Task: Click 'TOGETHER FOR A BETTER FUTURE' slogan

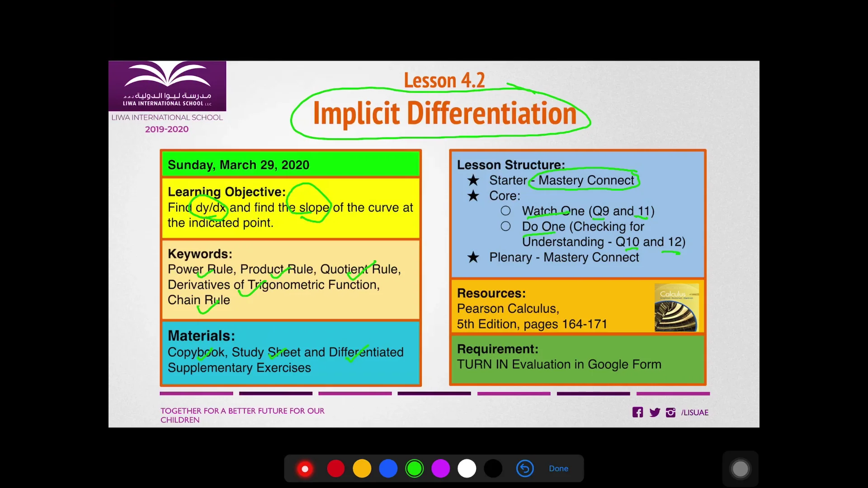Action: [242, 415]
